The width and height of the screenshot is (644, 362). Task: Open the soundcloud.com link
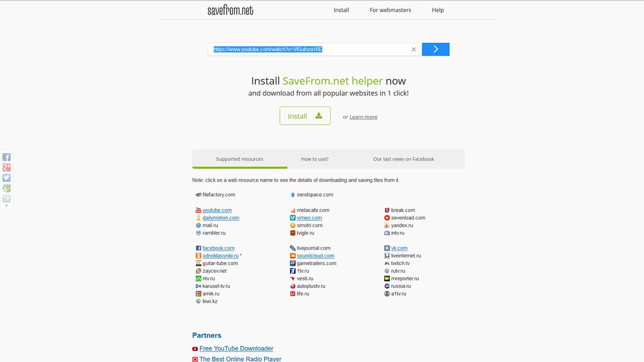tap(315, 255)
